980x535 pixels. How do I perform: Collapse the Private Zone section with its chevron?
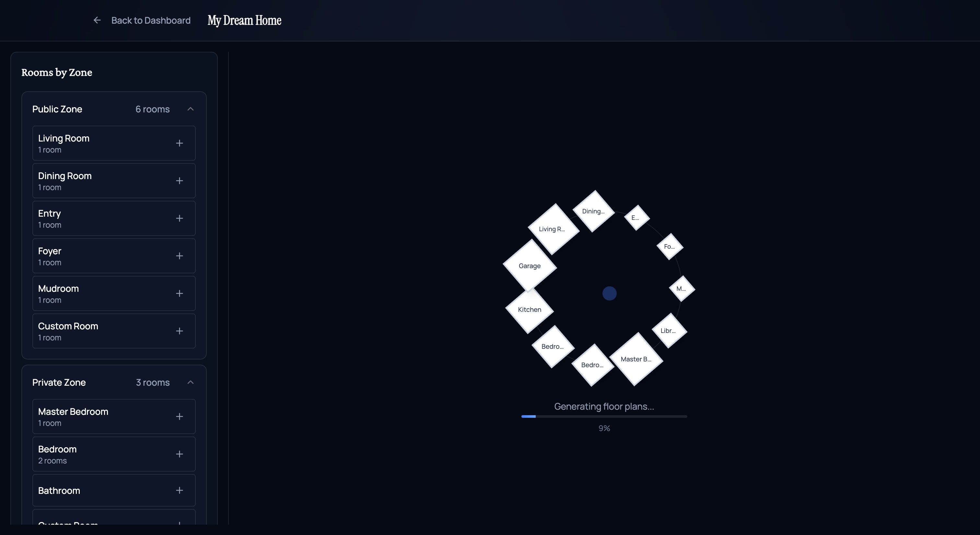click(190, 382)
